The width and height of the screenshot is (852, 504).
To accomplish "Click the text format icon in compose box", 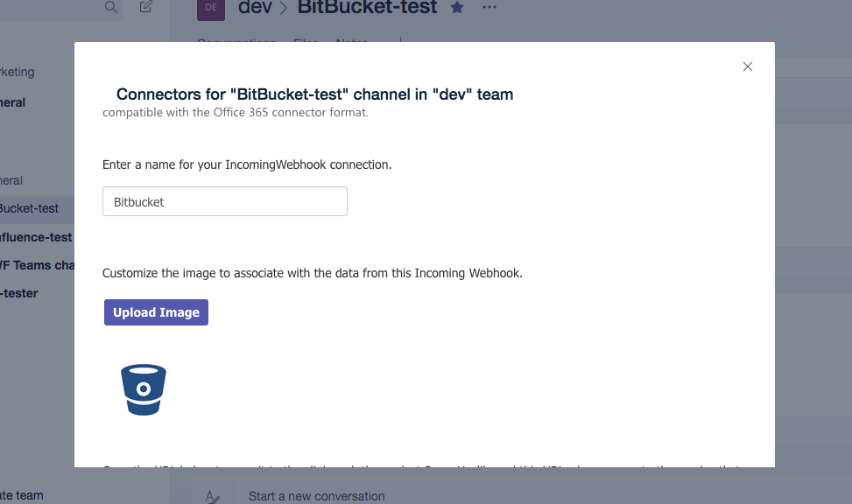I will click(213, 496).
